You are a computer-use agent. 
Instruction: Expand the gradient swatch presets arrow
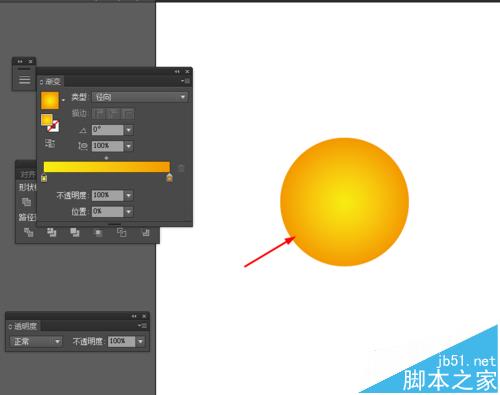coord(63,100)
